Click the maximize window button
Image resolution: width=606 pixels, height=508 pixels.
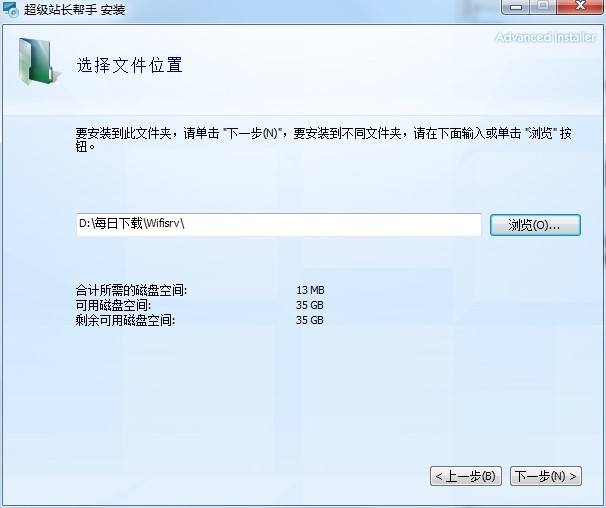[543, 7]
